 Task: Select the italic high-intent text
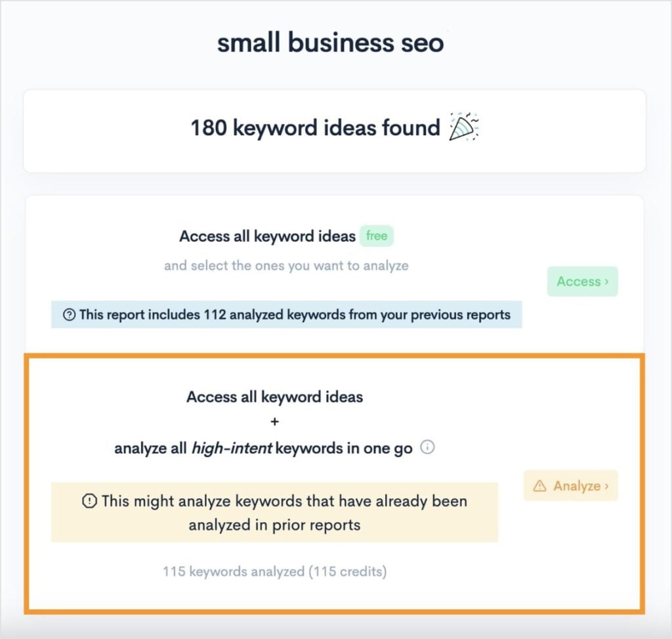point(231,448)
